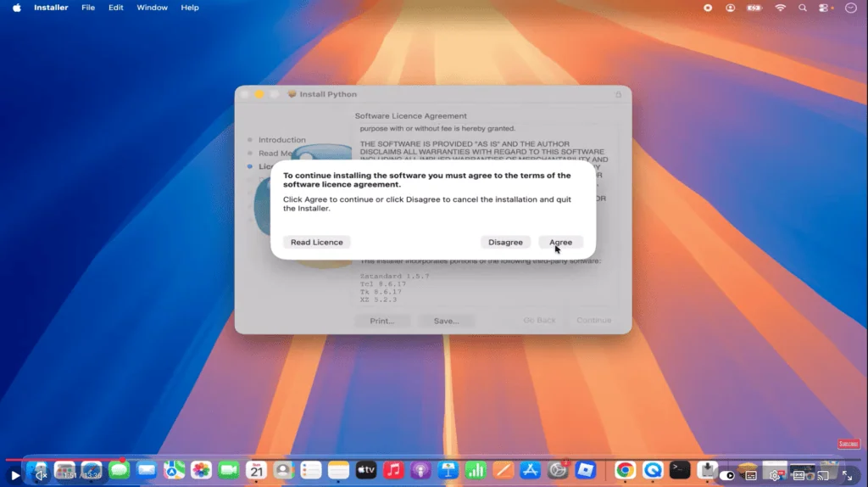Click the dimmed Save... button
The height and width of the screenshot is (487, 868).
tap(446, 321)
